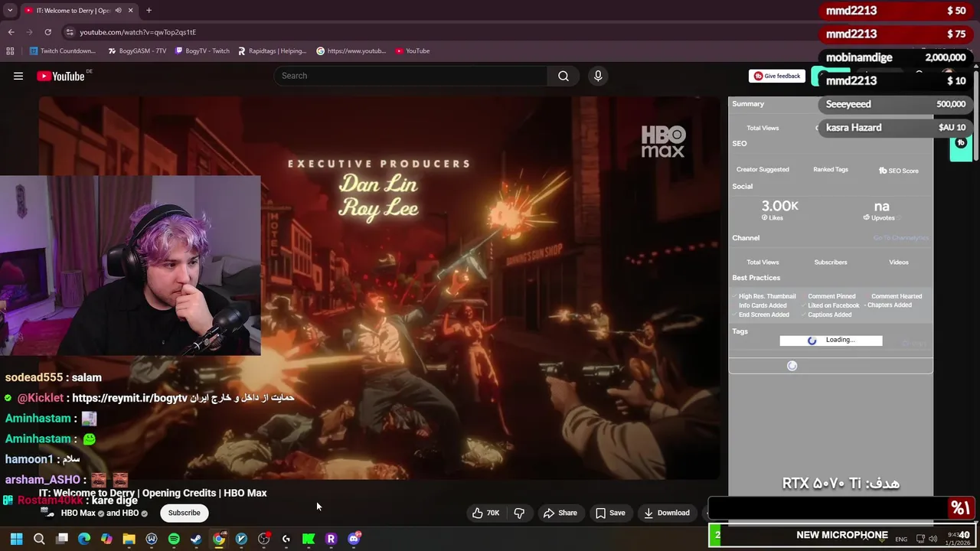Open Logitech G HUB from taskbar
This screenshot has width=980, height=551.
pos(286,539)
